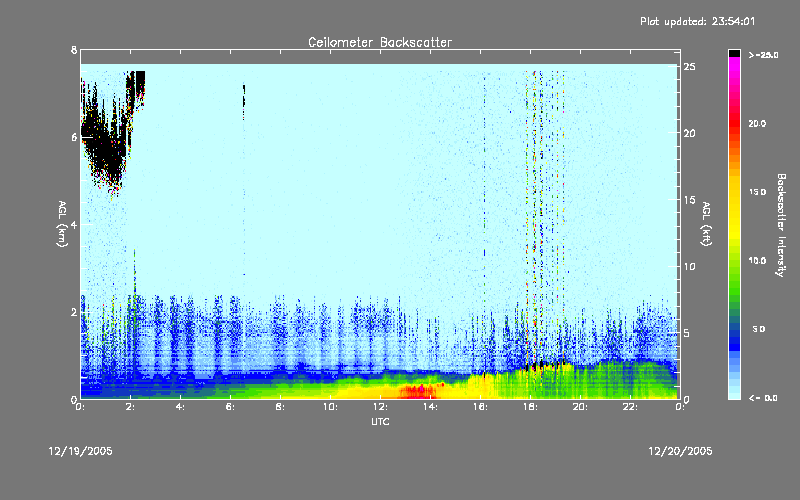Click the "25" kft tick on right axis
800x500 pixels.
pos(689,67)
